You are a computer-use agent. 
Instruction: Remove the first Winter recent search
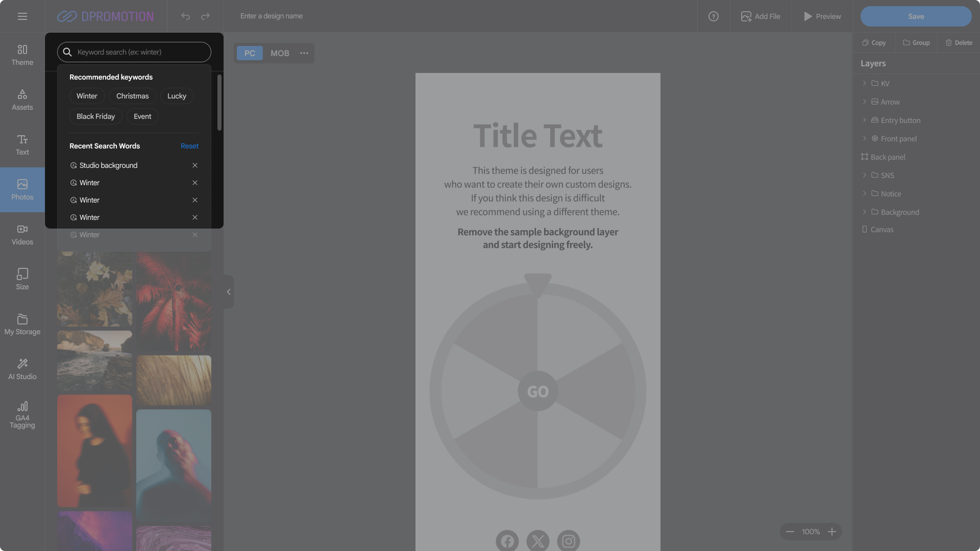coord(195,183)
